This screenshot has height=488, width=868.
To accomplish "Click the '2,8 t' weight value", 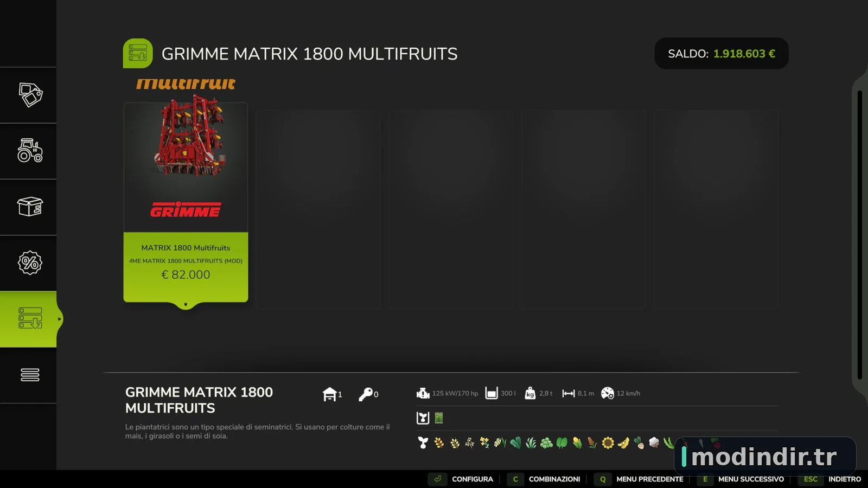I will point(546,394).
